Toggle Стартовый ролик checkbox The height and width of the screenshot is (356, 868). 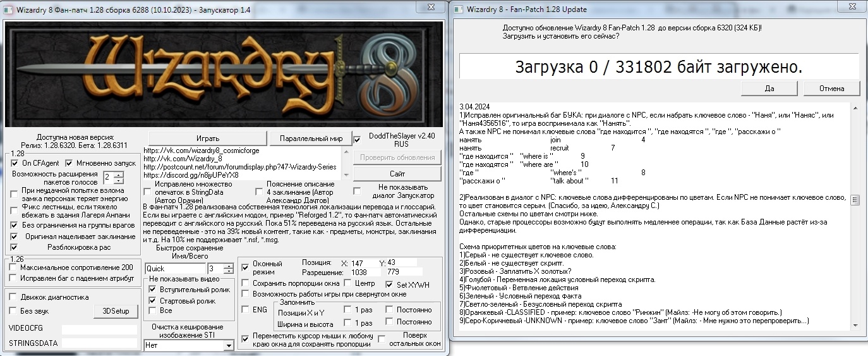tap(152, 301)
